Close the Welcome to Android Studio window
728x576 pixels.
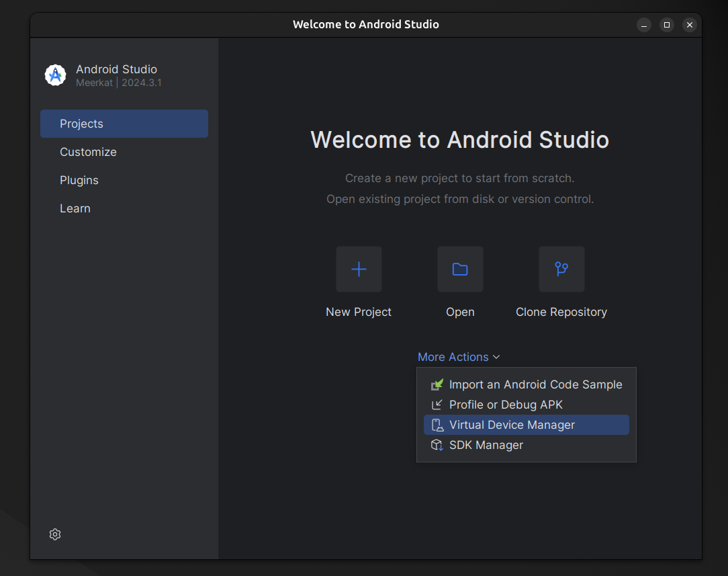tap(690, 25)
